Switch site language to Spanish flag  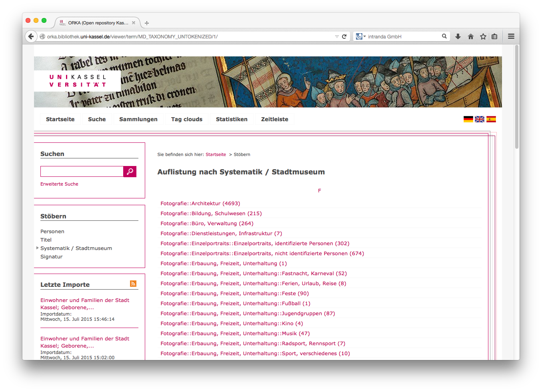491,119
